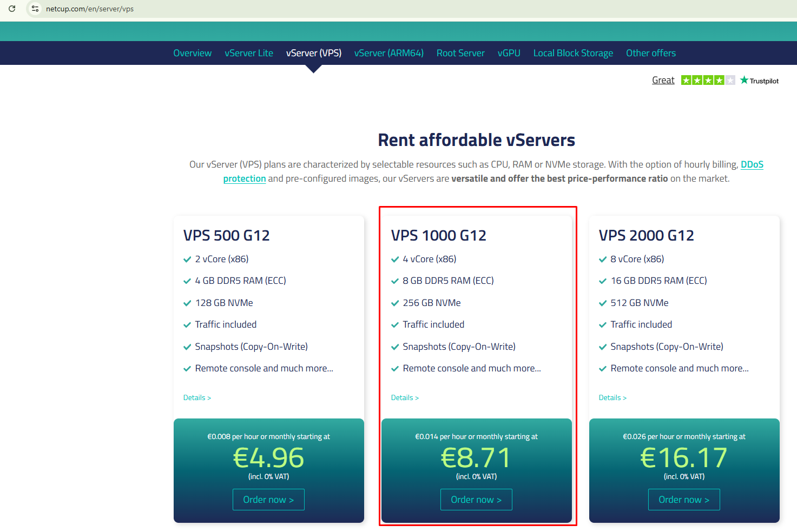This screenshot has width=797, height=532.
Task: Expand Details for VPS 2000 G12
Action: 612,397
